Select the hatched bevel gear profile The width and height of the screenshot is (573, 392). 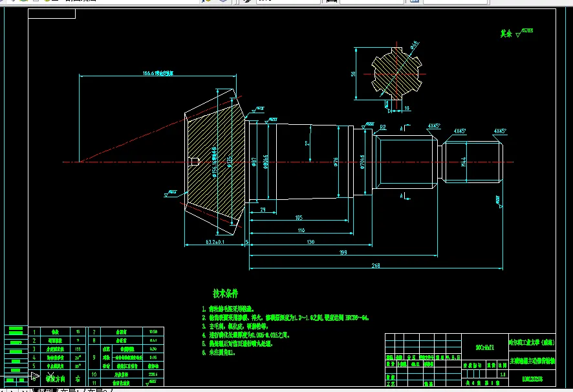[x=215, y=162]
